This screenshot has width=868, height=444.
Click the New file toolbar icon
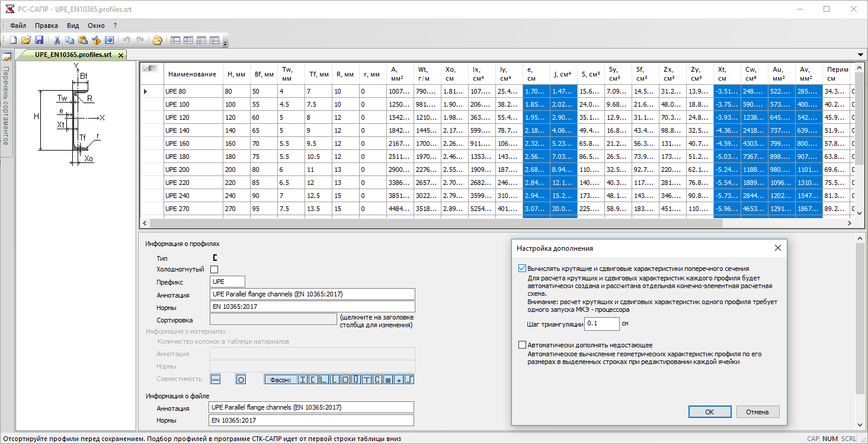(x=13, y=40)
